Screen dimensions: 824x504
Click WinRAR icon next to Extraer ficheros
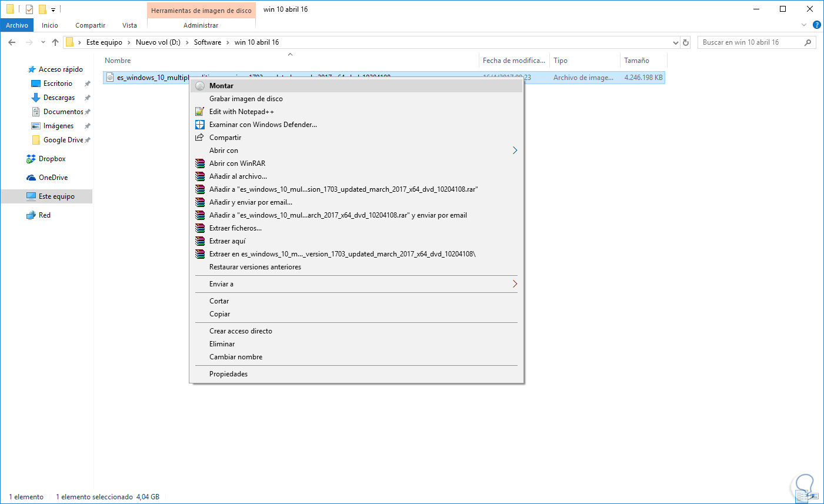tap(200, 228)
